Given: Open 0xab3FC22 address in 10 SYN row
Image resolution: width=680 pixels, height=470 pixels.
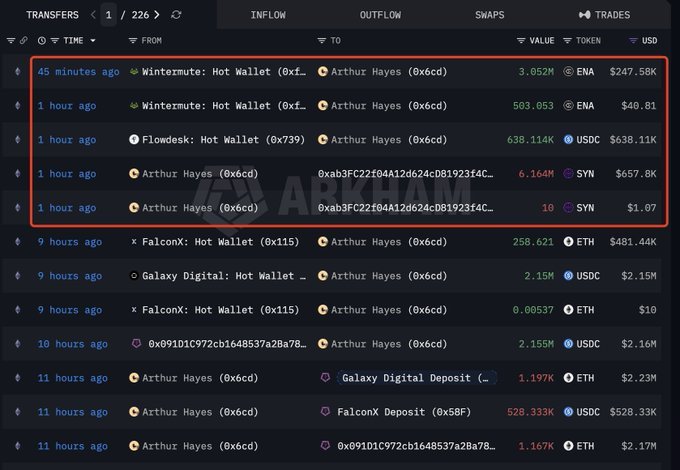Looking at the screenshot, I should tap(405, 208).
